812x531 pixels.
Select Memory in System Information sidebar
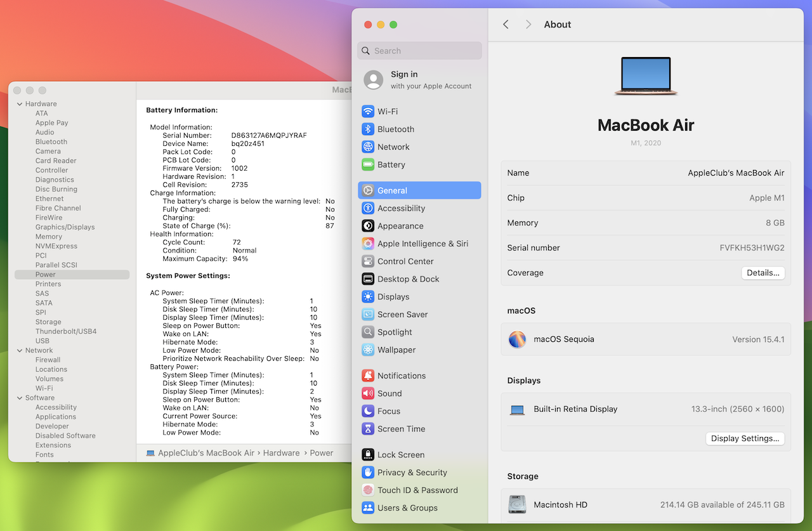pyautogui.click(x=49, y=237)
